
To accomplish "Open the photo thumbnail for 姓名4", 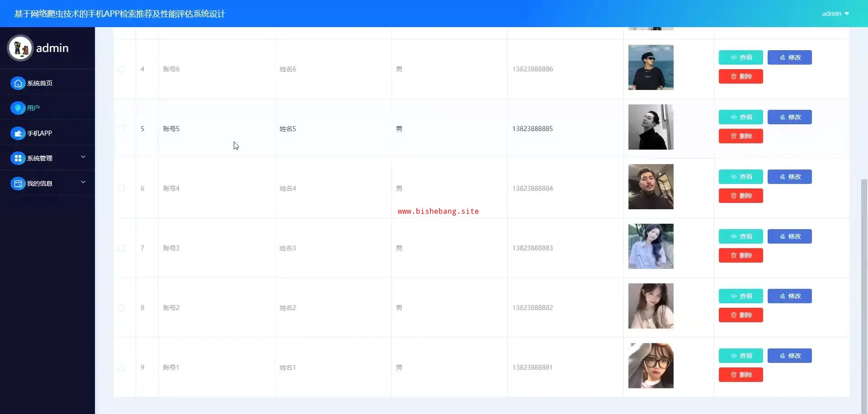I will pyautogui.click(x=651, y=187).
